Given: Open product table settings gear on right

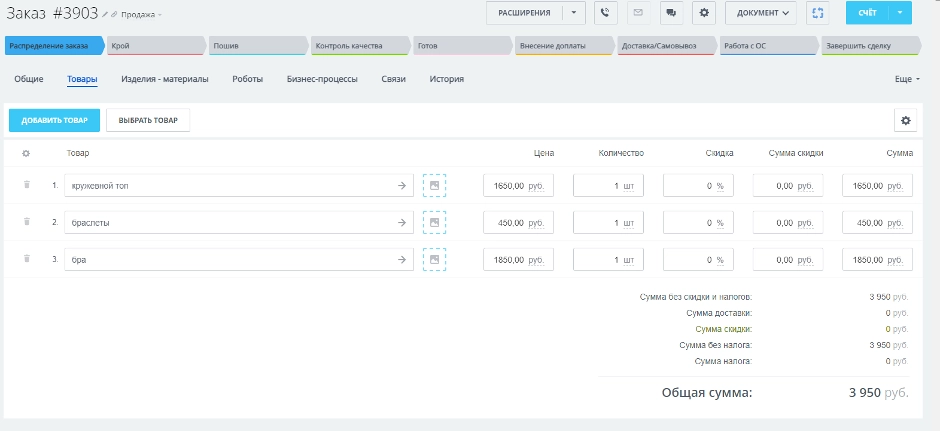Looking at the screenshot, I should [905, 120].
